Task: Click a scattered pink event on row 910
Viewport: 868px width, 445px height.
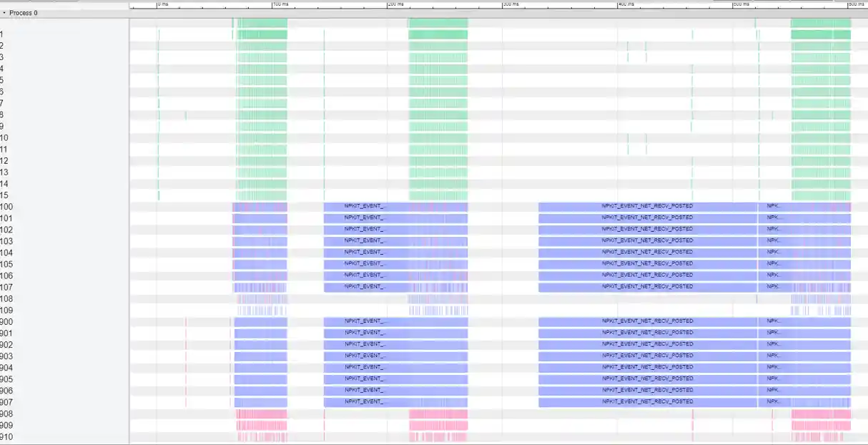Action: [261, 436]
